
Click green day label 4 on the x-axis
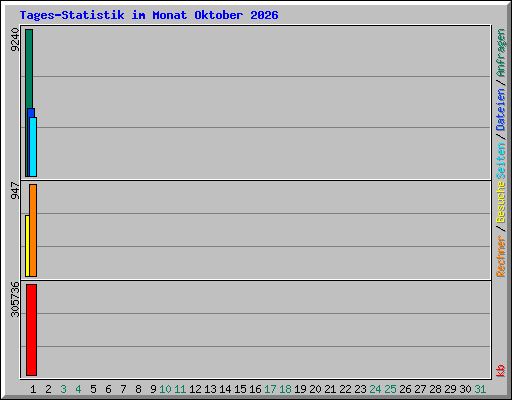(78, 389)
